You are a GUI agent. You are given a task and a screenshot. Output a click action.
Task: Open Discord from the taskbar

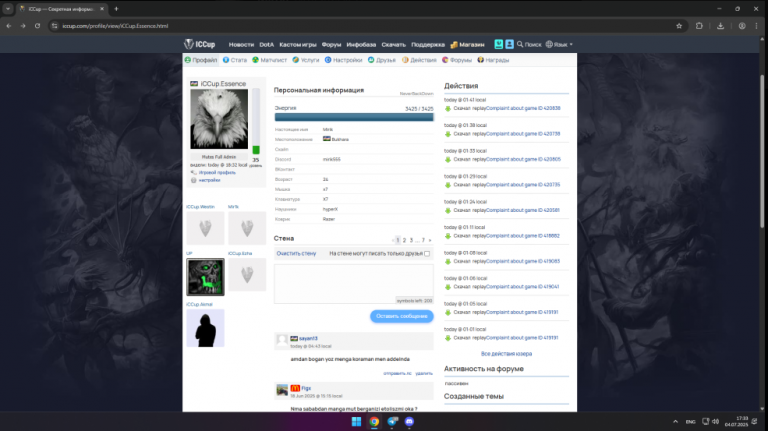pos(409,421)
